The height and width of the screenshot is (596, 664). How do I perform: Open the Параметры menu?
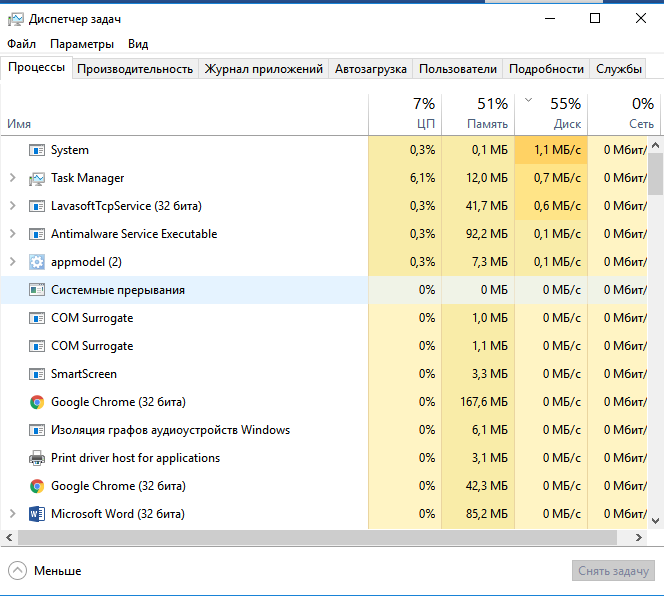coord(82,44)
